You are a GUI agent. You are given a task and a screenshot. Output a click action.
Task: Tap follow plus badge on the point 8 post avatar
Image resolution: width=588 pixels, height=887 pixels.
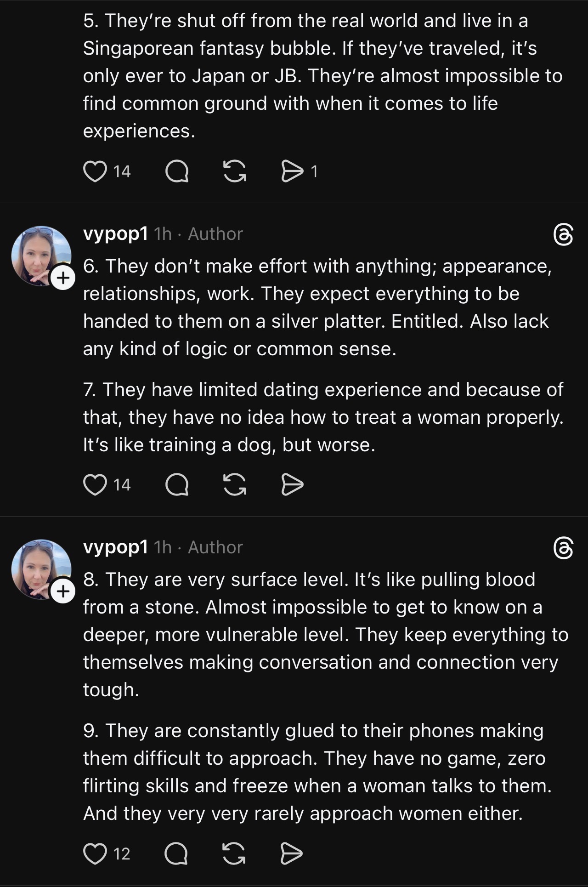(63, 591)
